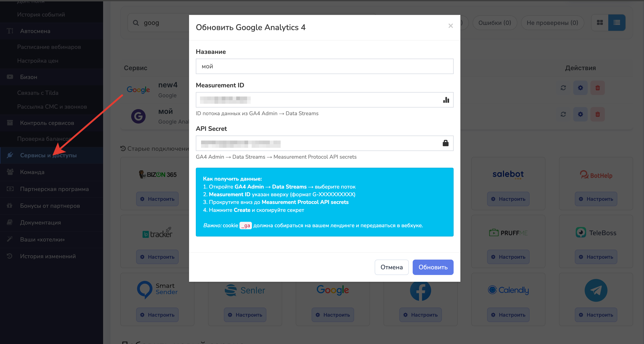Switch to list view layout
Viewport: 644px width, 344px height.
click(x=617, y=23)
